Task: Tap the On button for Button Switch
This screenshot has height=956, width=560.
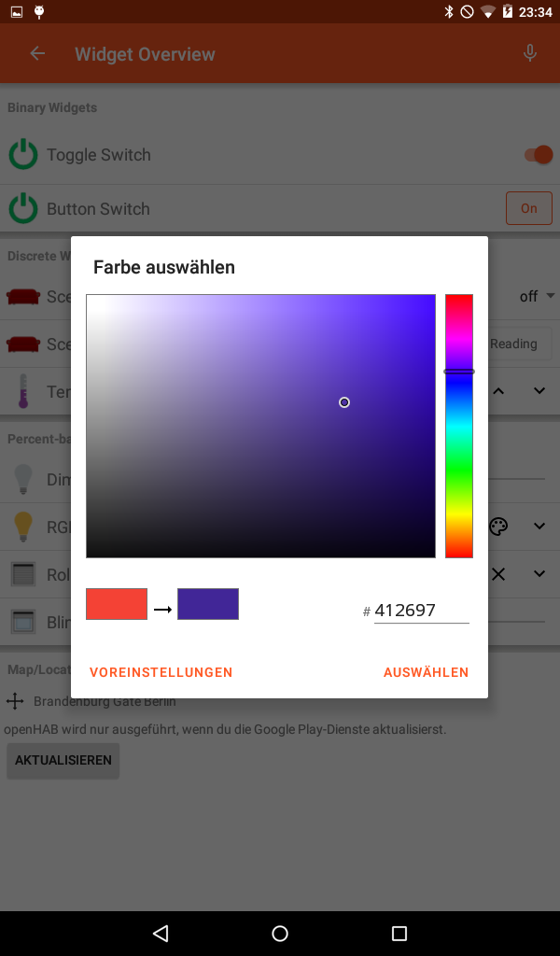Action: pos(529,208)
